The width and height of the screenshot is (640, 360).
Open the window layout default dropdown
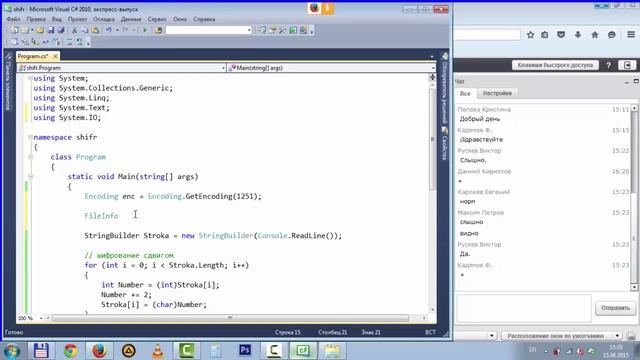click(561, 336)
